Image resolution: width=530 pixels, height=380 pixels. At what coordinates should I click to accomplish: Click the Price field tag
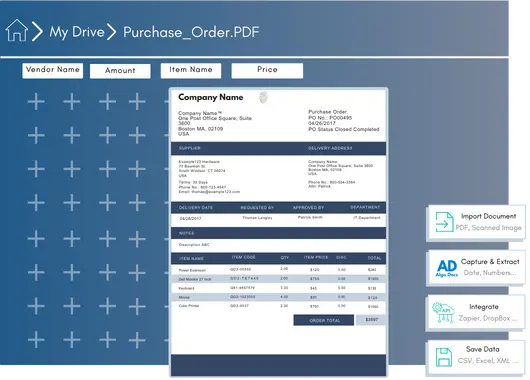click(x=267, y=71)
